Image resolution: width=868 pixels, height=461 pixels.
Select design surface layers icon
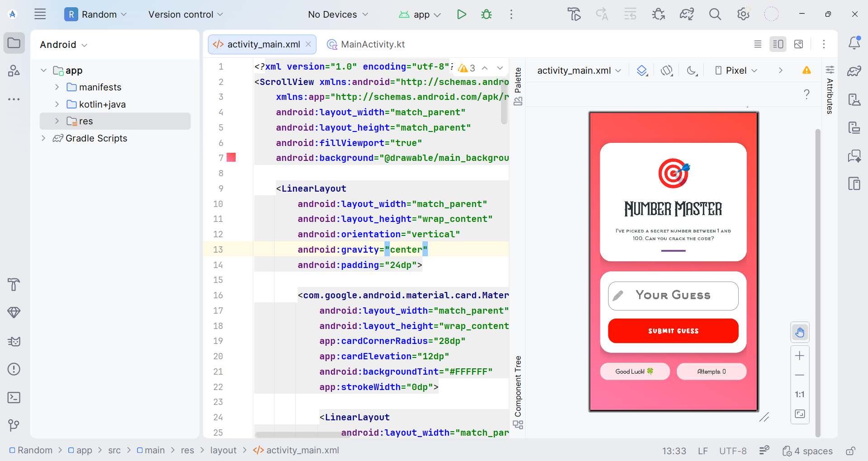[642, 71]
